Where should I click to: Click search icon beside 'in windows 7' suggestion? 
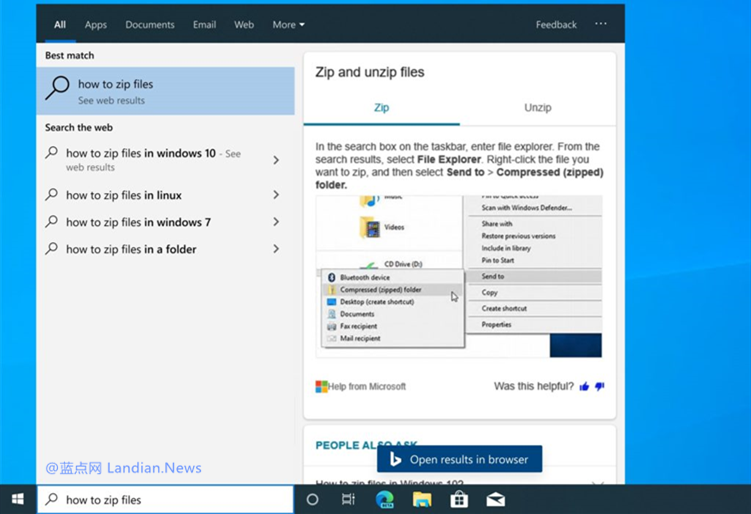coord(51,221)
